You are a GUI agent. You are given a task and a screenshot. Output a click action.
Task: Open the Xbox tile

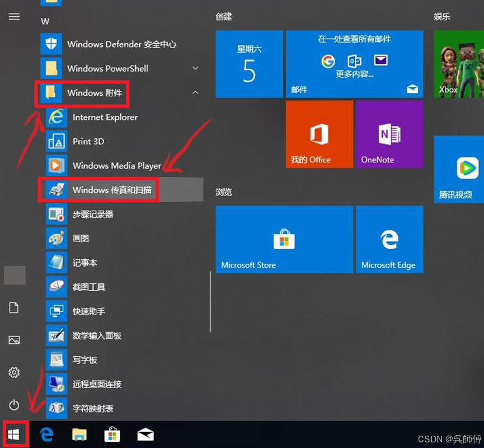459,64
